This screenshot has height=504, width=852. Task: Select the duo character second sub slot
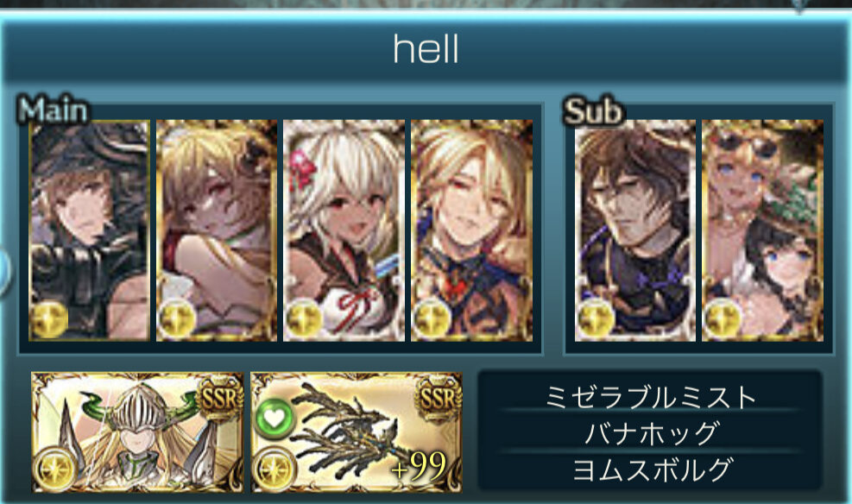(762, 230)
